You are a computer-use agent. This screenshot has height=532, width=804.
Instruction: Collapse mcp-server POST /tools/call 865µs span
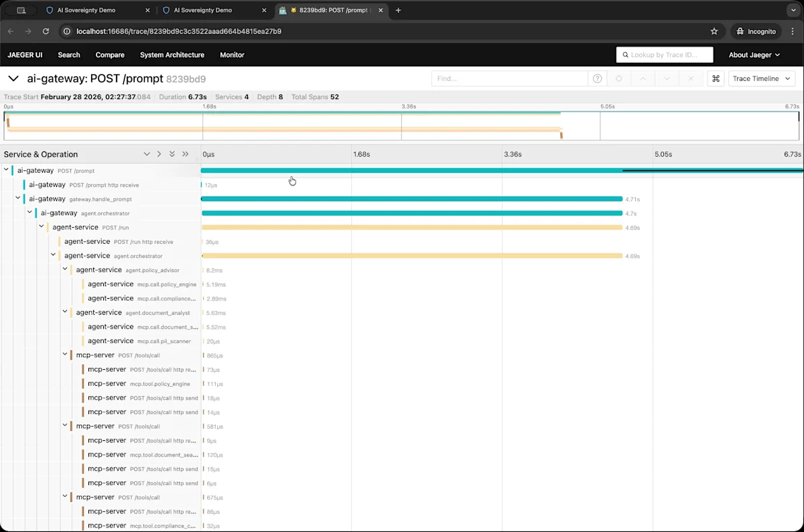pyautogui.click(x=65, y=355)
